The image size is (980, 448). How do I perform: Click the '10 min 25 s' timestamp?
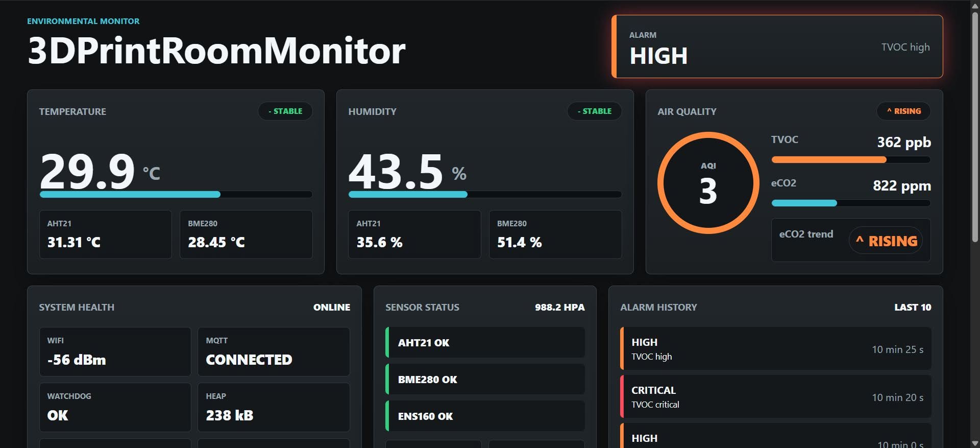pos(897,349)
